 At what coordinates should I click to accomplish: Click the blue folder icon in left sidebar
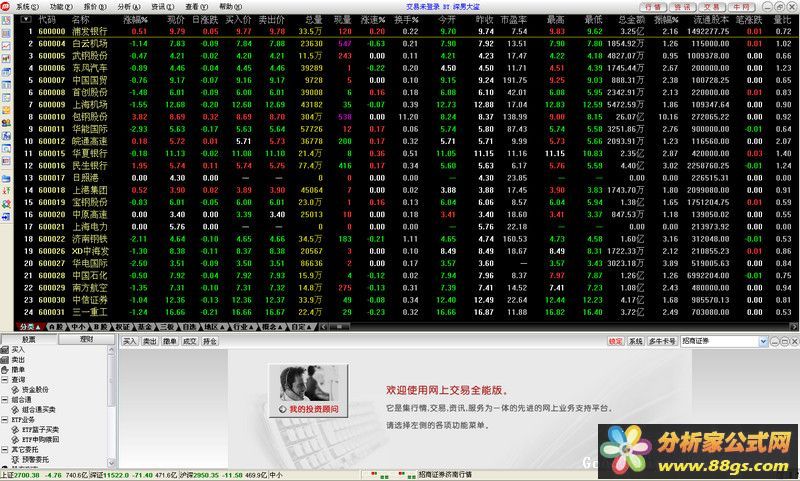tap(6, 179)
